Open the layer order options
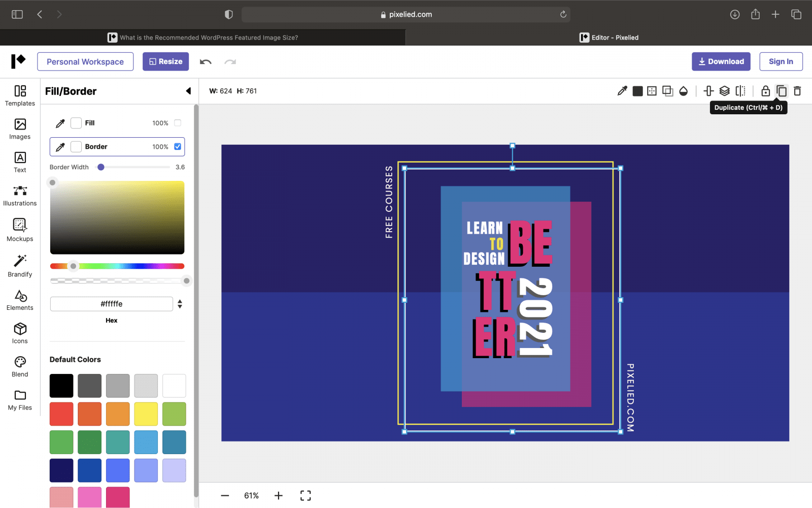This screenshot has width=812, height=508. [x=724, y=91]
